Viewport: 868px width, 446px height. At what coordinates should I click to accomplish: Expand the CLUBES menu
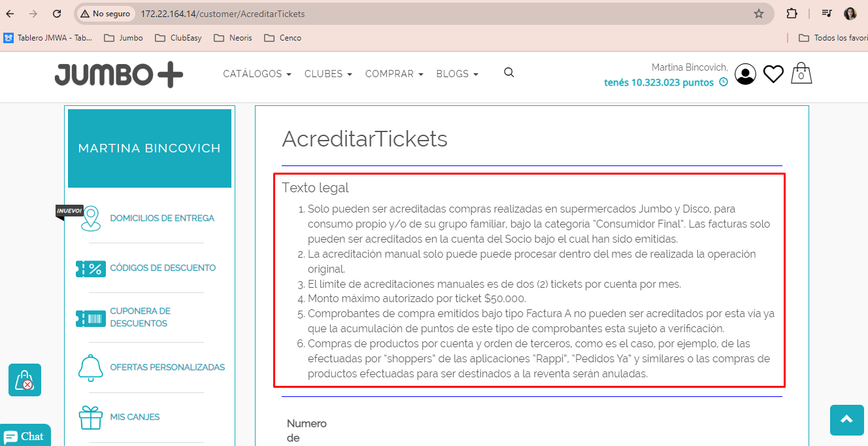(x=328, y=74)
